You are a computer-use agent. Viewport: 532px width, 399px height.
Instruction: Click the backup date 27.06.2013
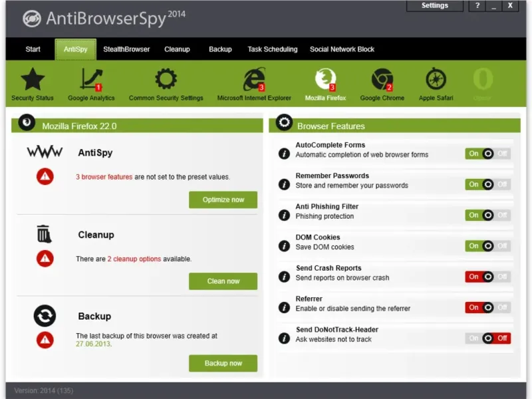tap(93, 344)
